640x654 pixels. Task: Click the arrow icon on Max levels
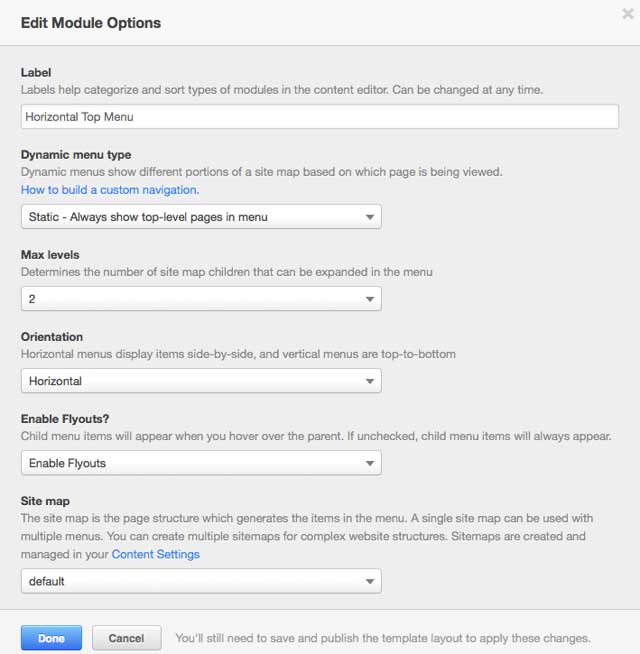369,299
